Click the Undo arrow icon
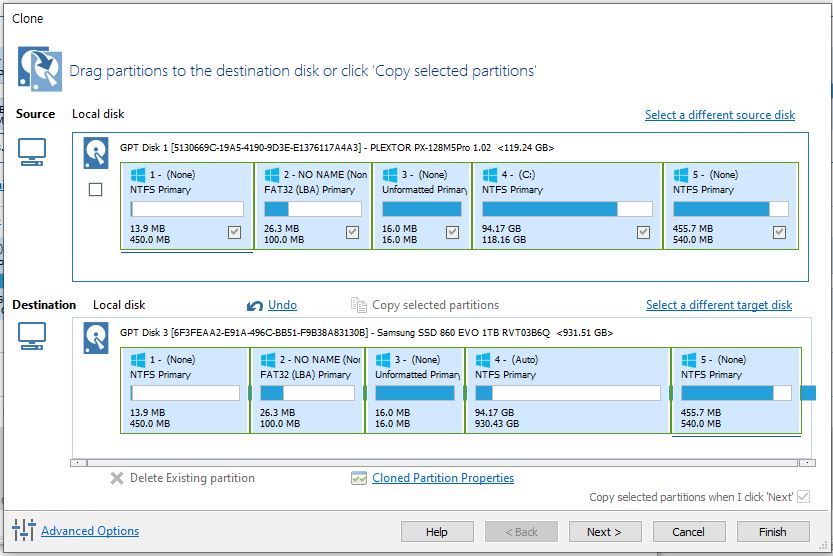This screenshot has width=833, height=556. (x=255, y=305)
